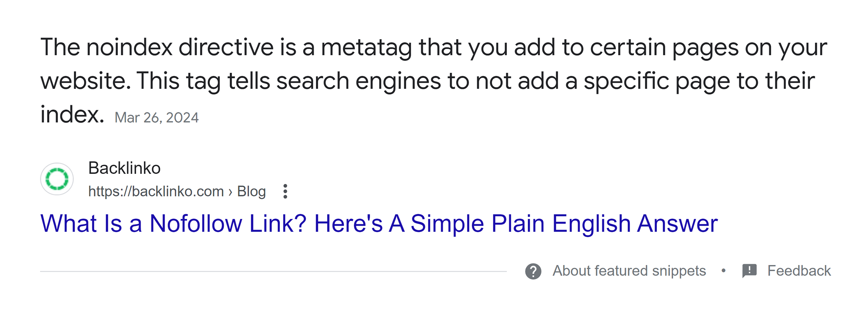Click the separator dot between snippet links
Viewport: 868px width, 314px height.
point(724,271)
